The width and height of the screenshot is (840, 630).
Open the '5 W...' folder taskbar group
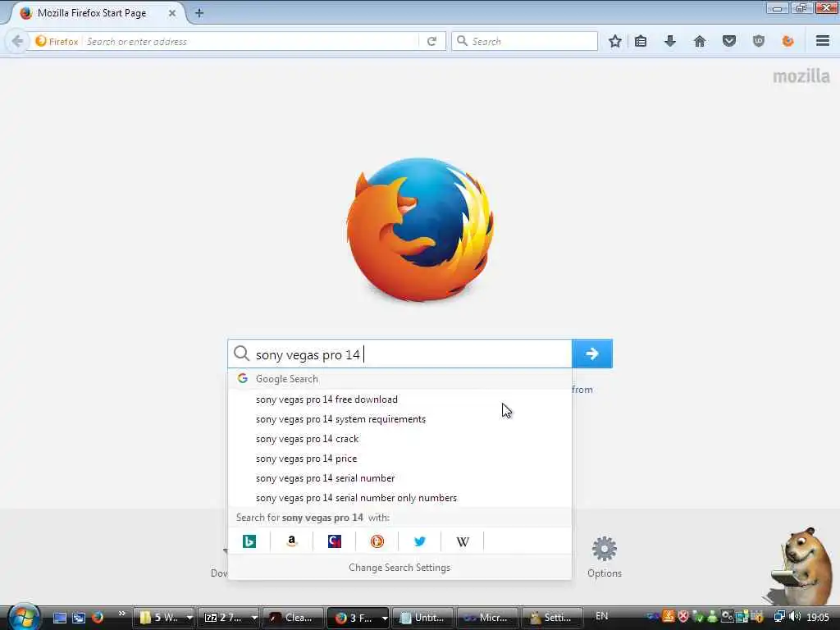tap(163, 618)
